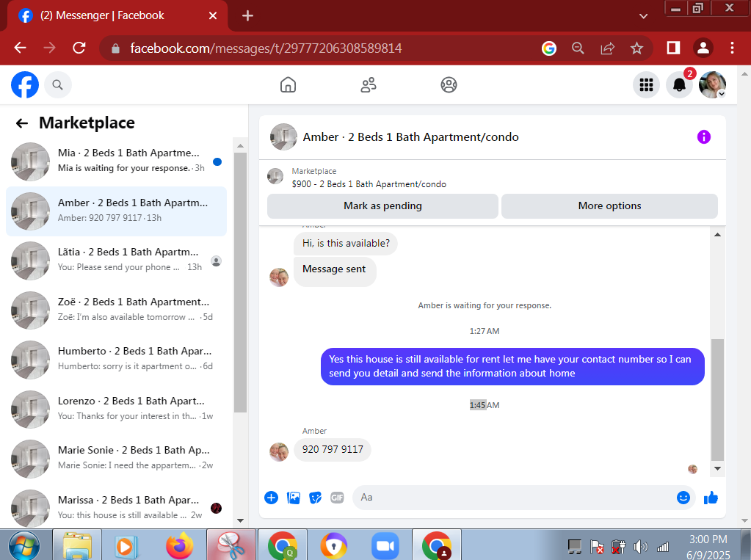The width and height of the screenshot is (751, 560).
Task: Click the More options button
Action: [609, 206]
